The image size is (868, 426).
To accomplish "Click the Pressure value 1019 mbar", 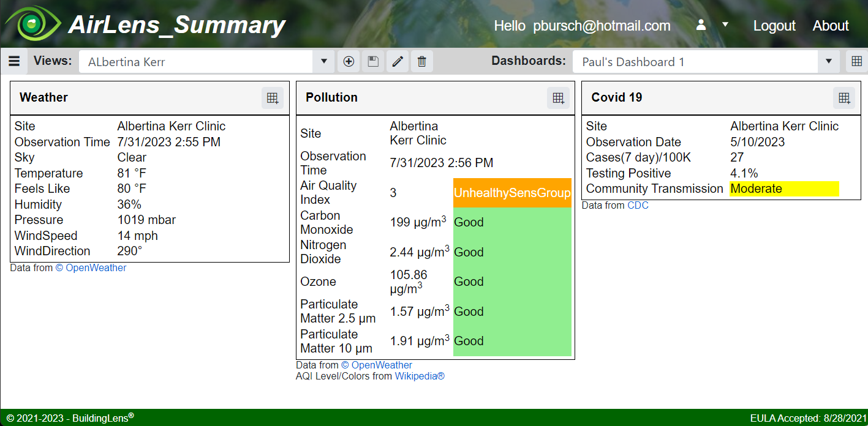I will pos(146,220).
